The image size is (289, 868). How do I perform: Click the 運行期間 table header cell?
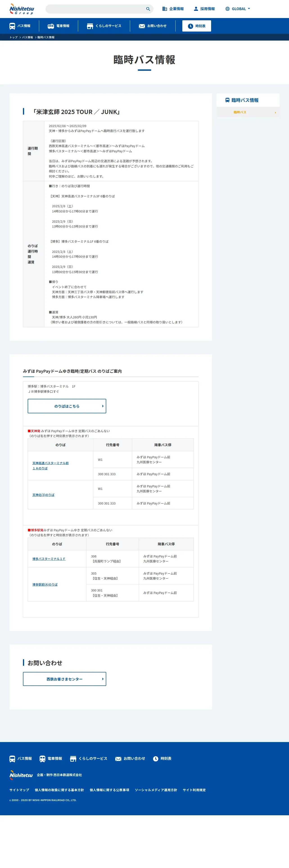(x=34, y=151)
